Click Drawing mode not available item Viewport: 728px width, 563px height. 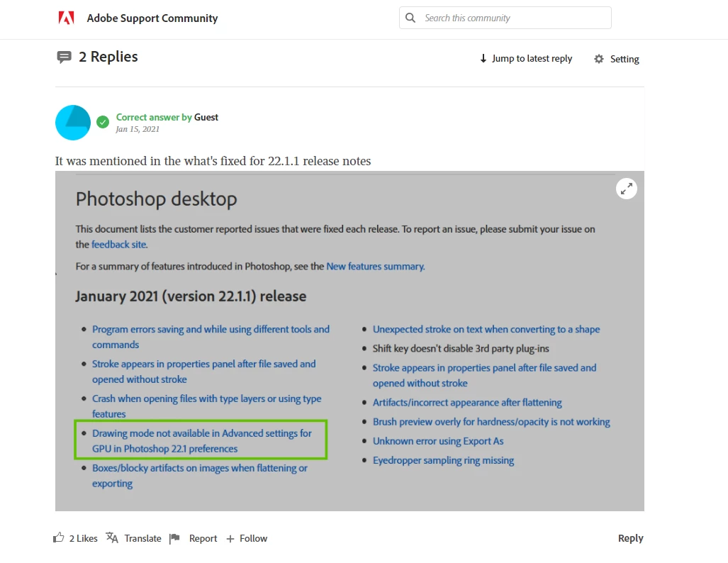point(202,441)
